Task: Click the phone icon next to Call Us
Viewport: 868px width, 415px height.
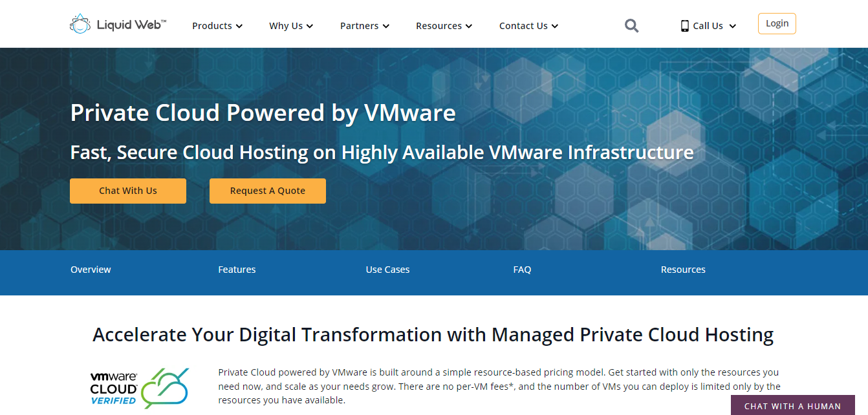Action: pos(684,25)
